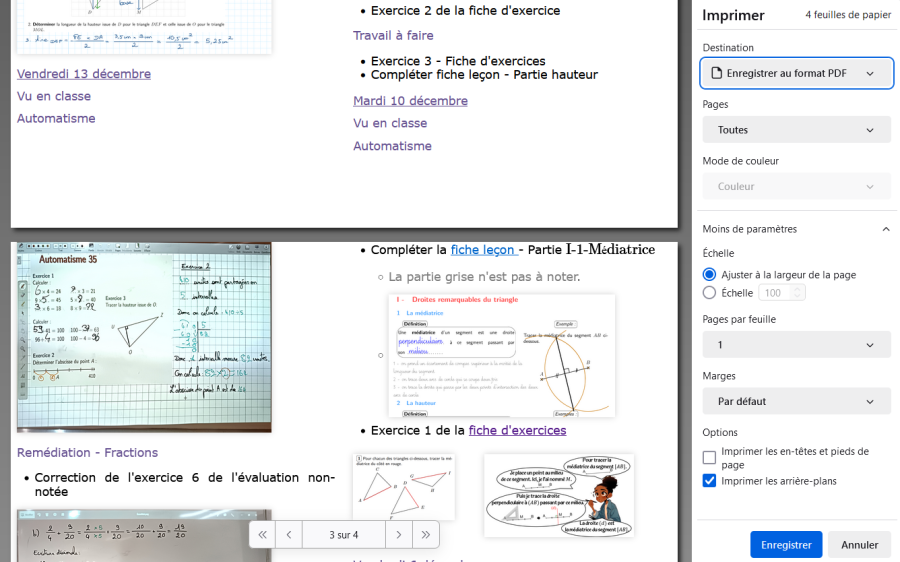Open the Pages dropdown set to 'Toutes'
This screenshot has width=900, height=562.
tap(796, 130)
